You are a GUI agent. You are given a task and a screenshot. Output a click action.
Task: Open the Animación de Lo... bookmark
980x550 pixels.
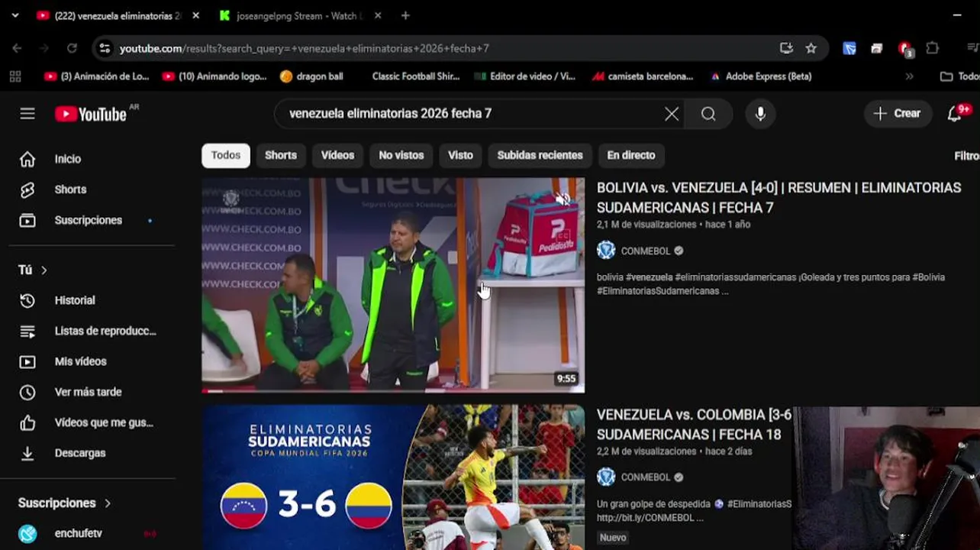tap(96, 76)
